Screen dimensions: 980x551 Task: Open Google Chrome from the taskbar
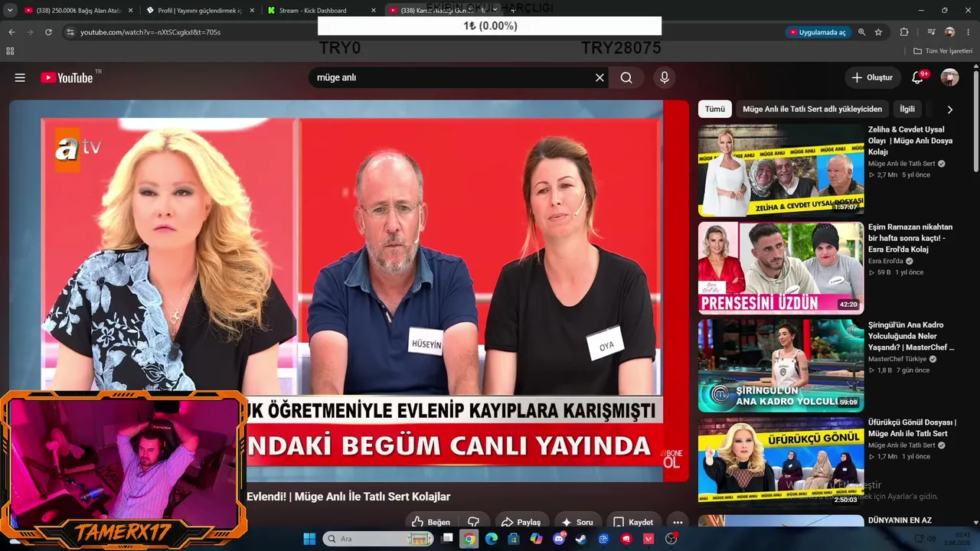(x=469, y=539)
